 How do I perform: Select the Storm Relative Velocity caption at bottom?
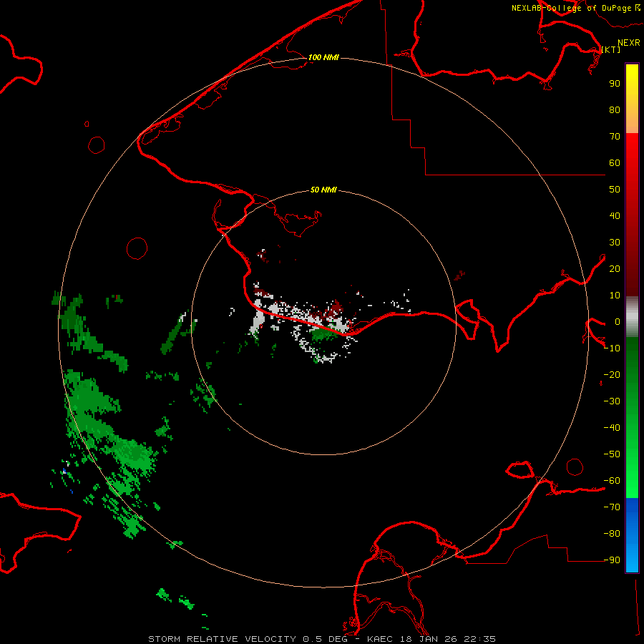(322, 639)
